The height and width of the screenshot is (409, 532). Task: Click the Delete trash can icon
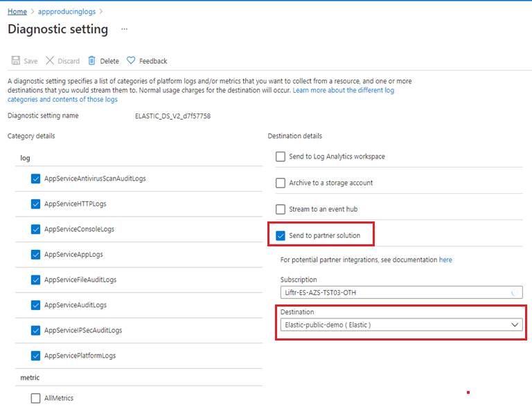[91, 61]
